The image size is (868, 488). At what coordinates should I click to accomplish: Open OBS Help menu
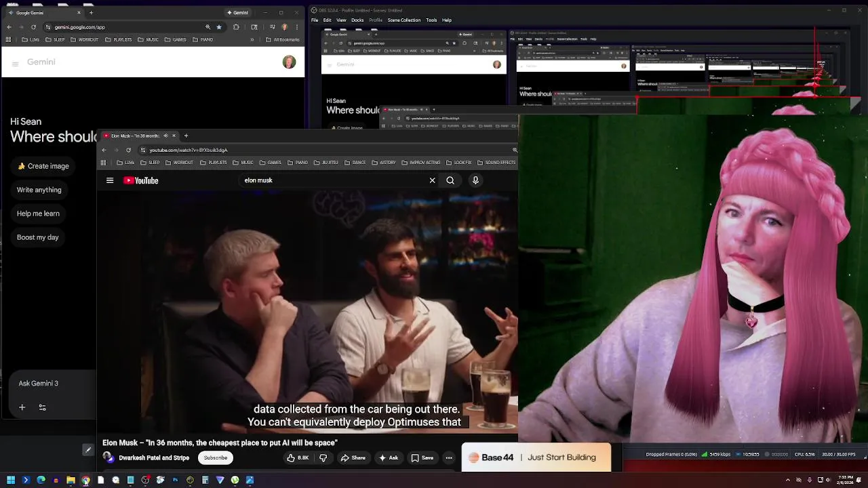[x=447, y=20]
